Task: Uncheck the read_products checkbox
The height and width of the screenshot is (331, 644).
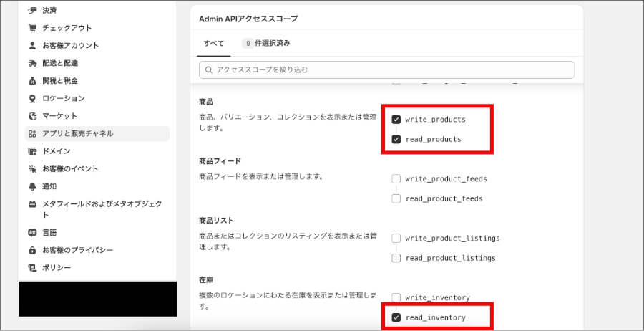Action: pos(396,140)
